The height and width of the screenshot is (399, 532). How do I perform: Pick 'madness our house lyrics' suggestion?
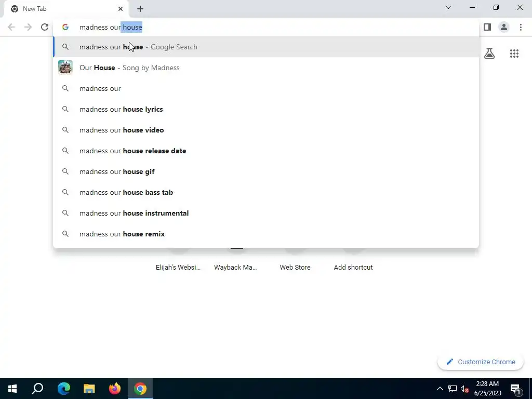click(x=266, y=109)
